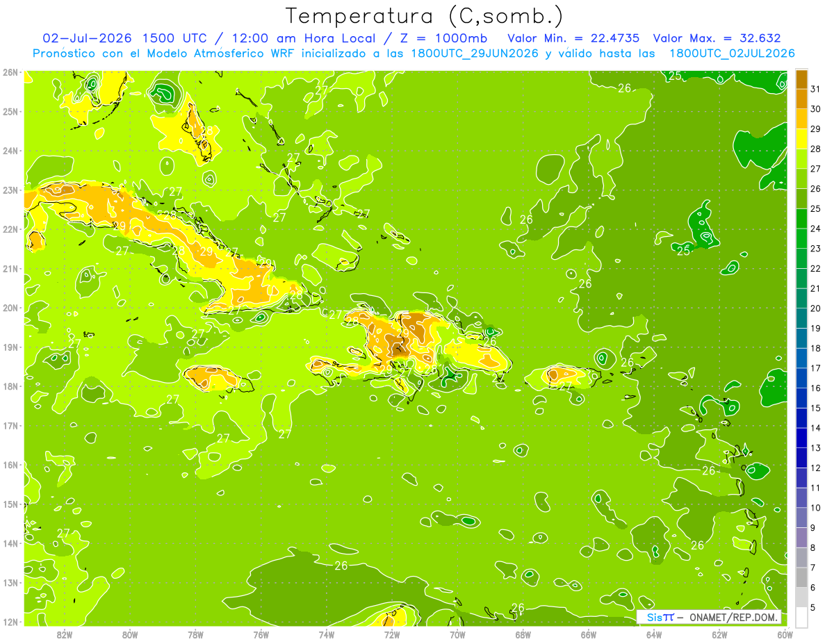Click the 22N latitude label

tap(10, 229)
